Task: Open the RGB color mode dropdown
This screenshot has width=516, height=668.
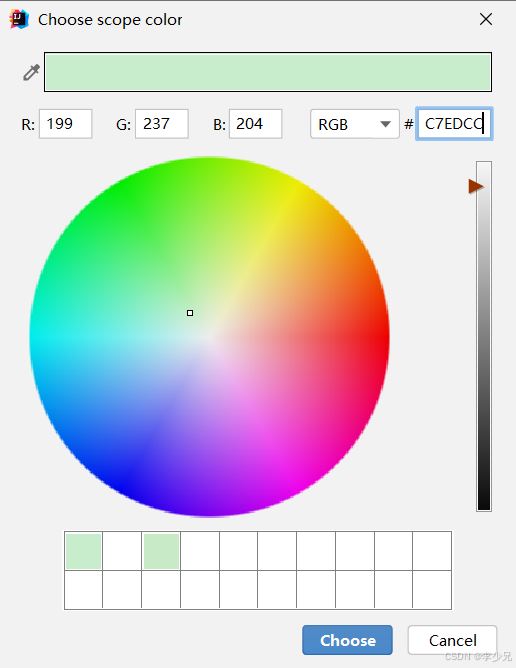Action: 355,124
